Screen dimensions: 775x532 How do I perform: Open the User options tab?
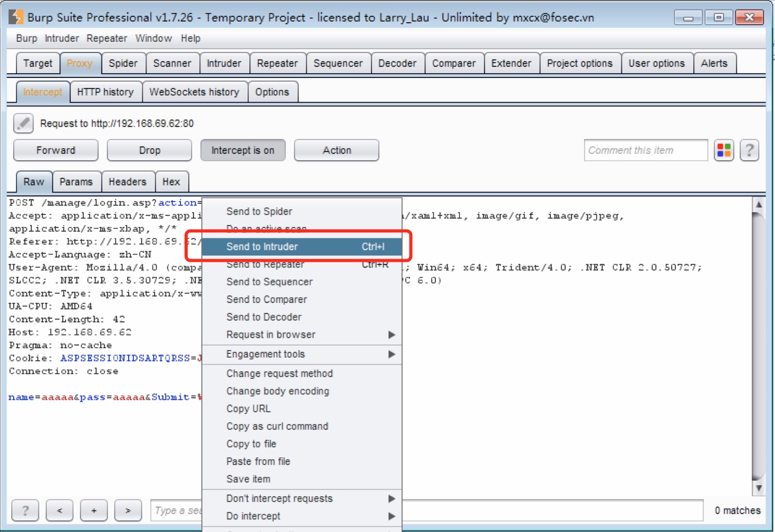(x=657, y=63)
